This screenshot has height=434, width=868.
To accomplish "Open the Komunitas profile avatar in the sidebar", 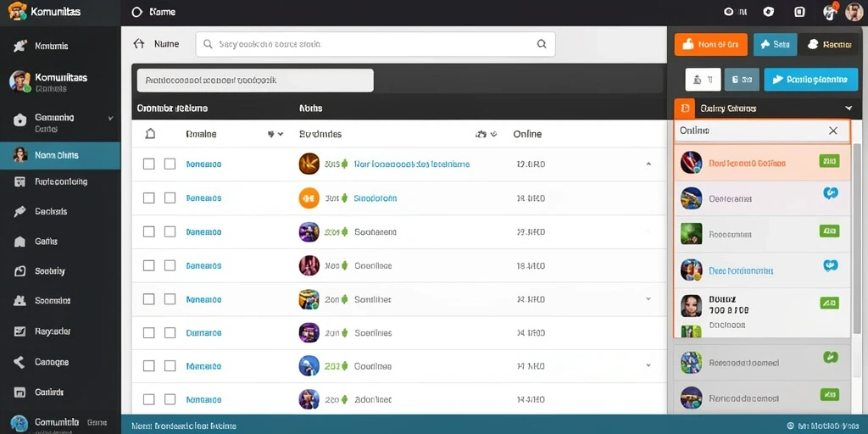I will point(19,81).
